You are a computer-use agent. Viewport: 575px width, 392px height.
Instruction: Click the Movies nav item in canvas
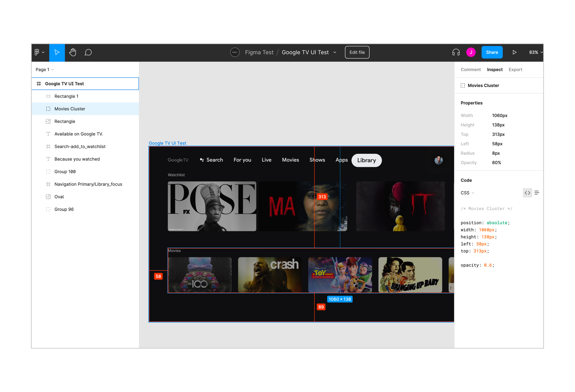click(x=290, y=160)
